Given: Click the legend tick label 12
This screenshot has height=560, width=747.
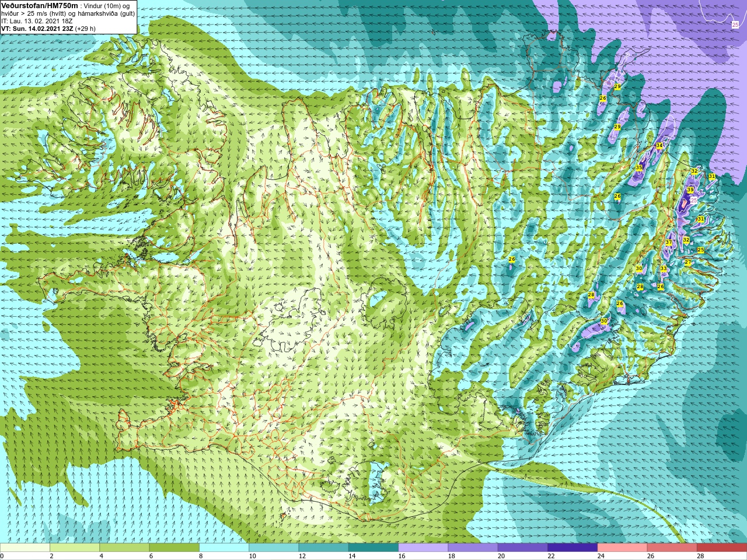Looking at the screenshot, I should point(302,556).
